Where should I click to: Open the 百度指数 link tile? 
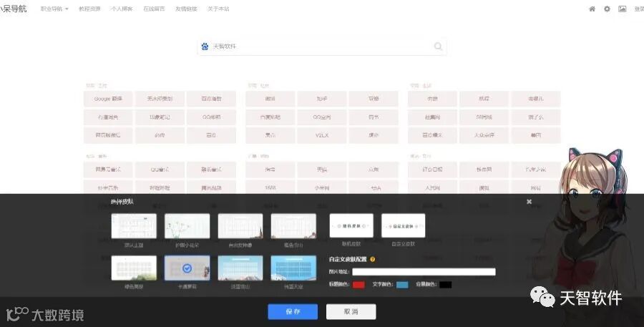[x=211, y=99]
